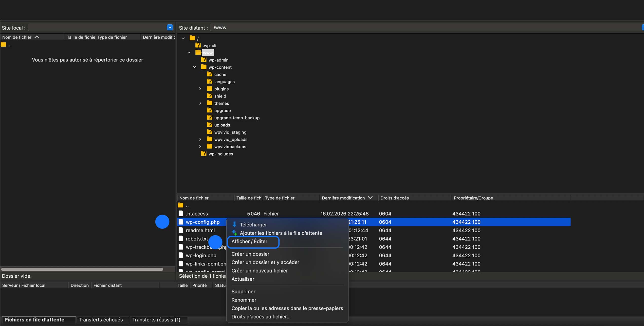Click the add-to-queue green arrow icon
Image resolution: width=644 pixels, height=326 pixels.
click(x=234, y=233)
